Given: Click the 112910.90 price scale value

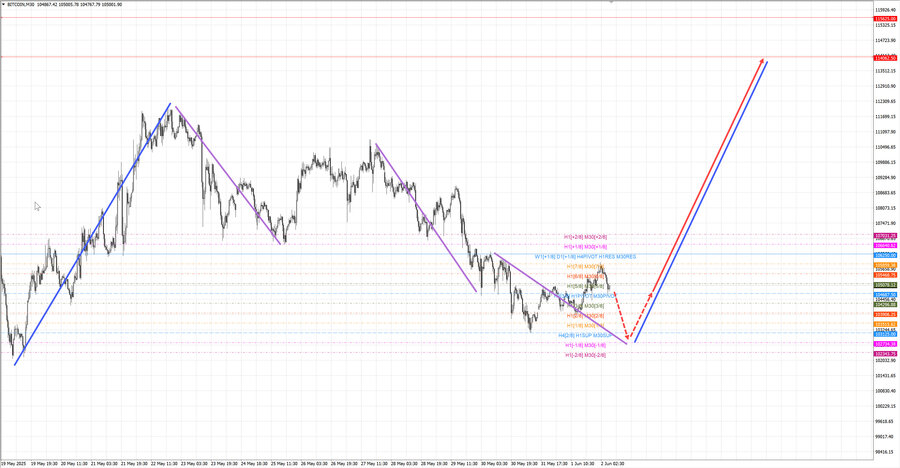Looking at the screenshot, I should [x=885, y=86].
